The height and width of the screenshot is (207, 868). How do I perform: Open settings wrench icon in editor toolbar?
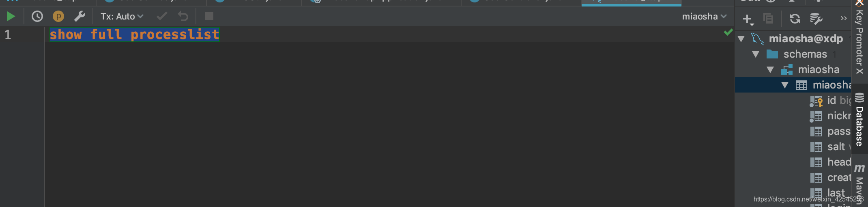pos(79,17)
